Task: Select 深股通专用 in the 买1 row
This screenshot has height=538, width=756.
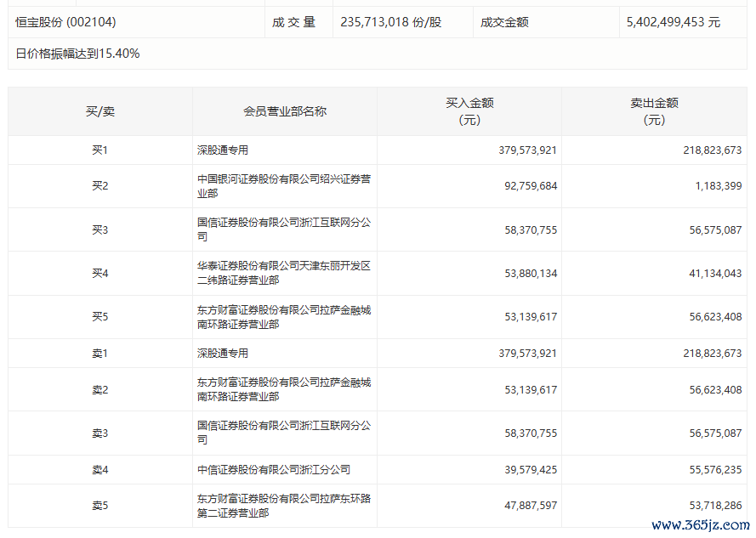Action: (223, 150)
